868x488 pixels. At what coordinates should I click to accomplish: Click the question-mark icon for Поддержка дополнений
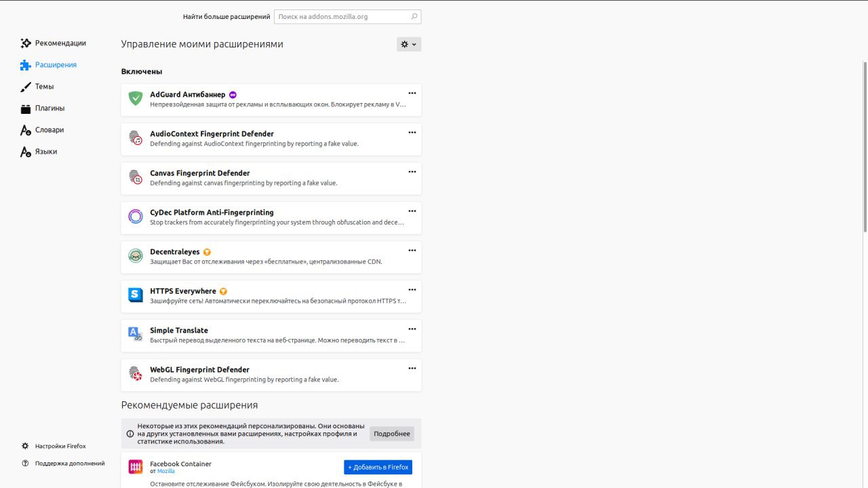tap(25, 464)
